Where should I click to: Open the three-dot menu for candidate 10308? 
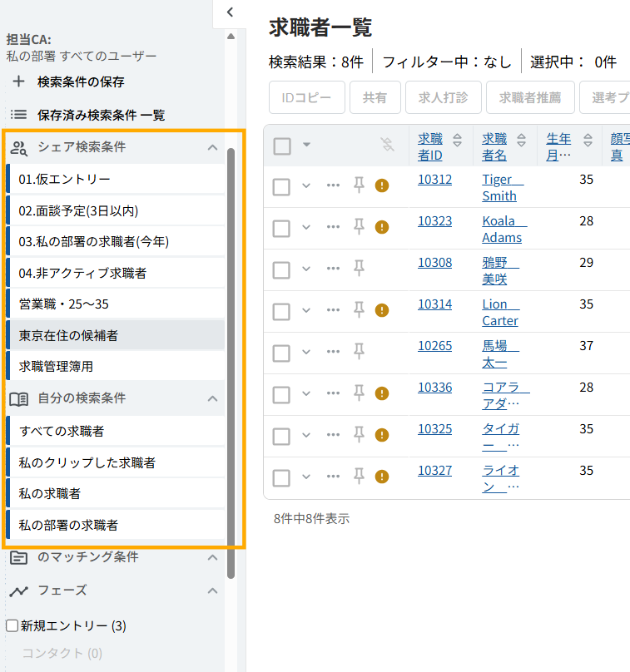pyautogui.click(x=333, y=268)
